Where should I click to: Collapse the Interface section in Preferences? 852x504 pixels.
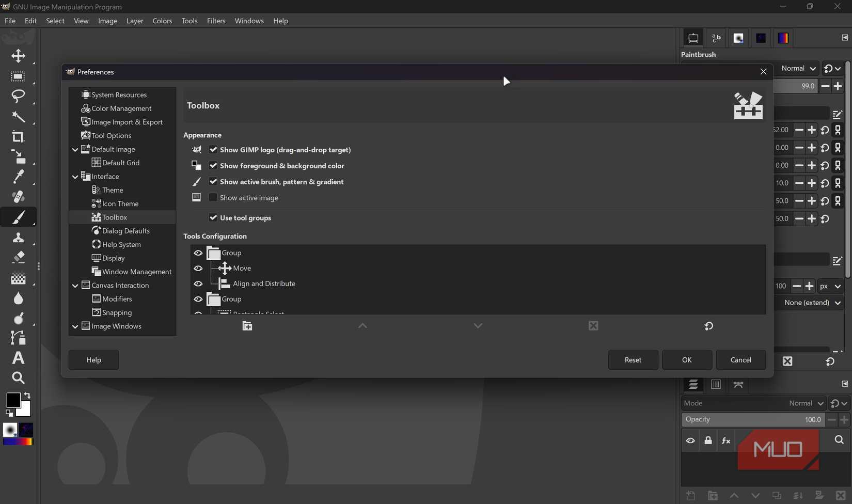[75, 176]
